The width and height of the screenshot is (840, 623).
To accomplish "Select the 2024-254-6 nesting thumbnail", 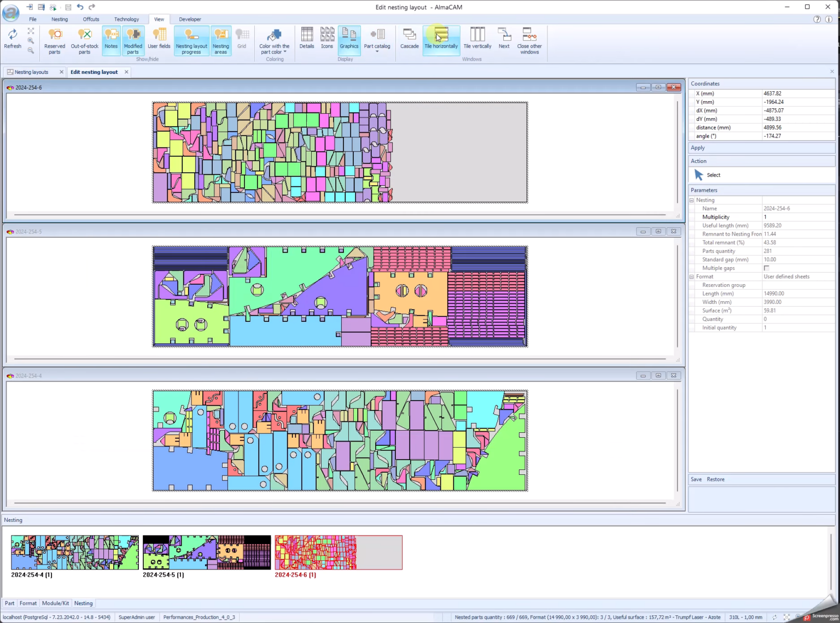I will (x=338, y=553).
